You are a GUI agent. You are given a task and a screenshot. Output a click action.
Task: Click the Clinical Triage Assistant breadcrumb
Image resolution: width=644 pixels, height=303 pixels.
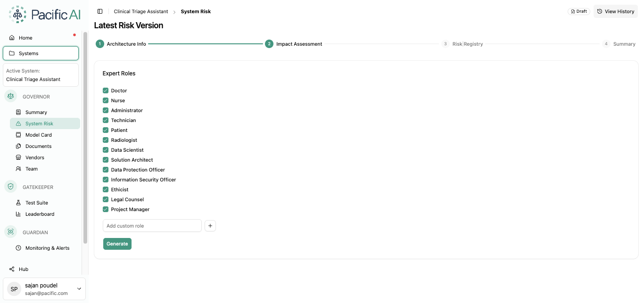(x=141, y=11)
